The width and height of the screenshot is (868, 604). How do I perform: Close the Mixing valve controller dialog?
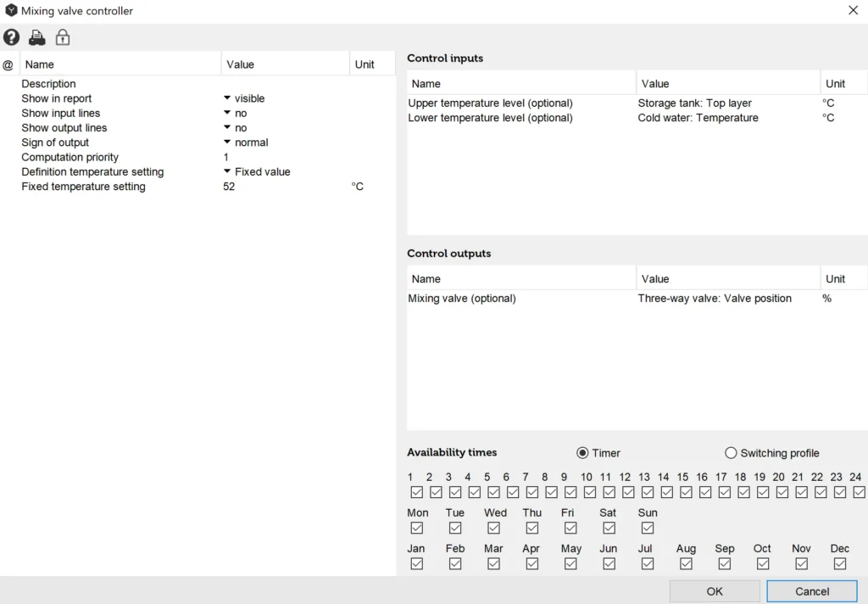(853, 11)
